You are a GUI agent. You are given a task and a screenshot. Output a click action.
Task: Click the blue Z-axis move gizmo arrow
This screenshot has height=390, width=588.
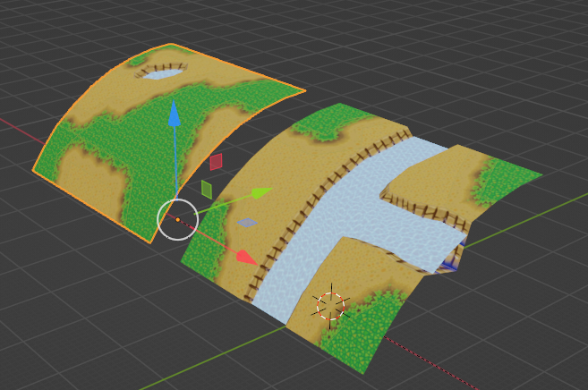175,114
